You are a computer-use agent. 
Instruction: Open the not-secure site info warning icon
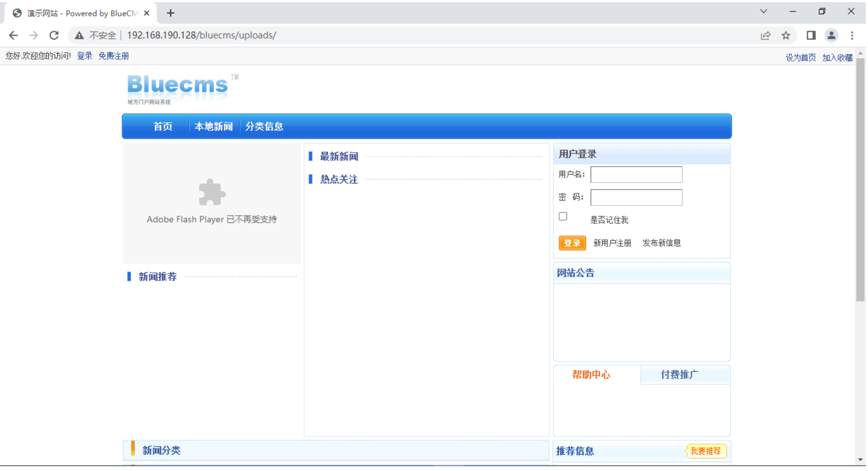[79, 36]
